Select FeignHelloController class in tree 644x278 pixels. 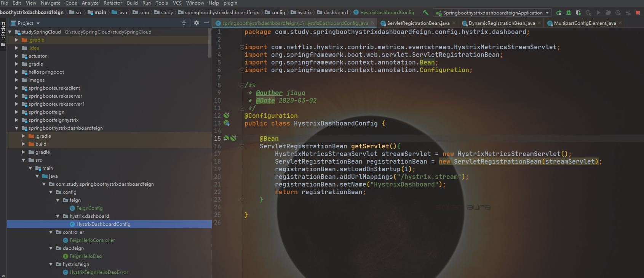point(92,240)
